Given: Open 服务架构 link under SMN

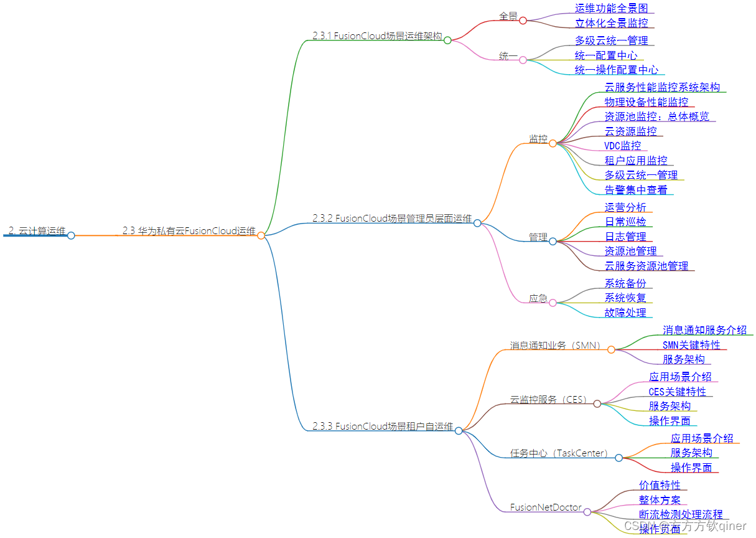Looking at the screenshot, I should tap(684, 359).
